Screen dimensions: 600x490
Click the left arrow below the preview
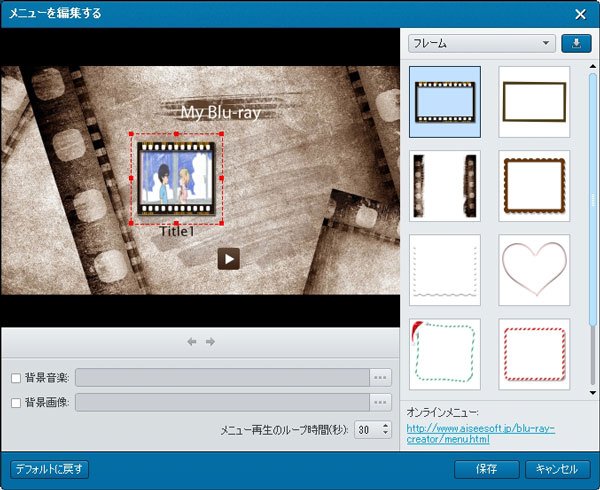pos(192,342)
